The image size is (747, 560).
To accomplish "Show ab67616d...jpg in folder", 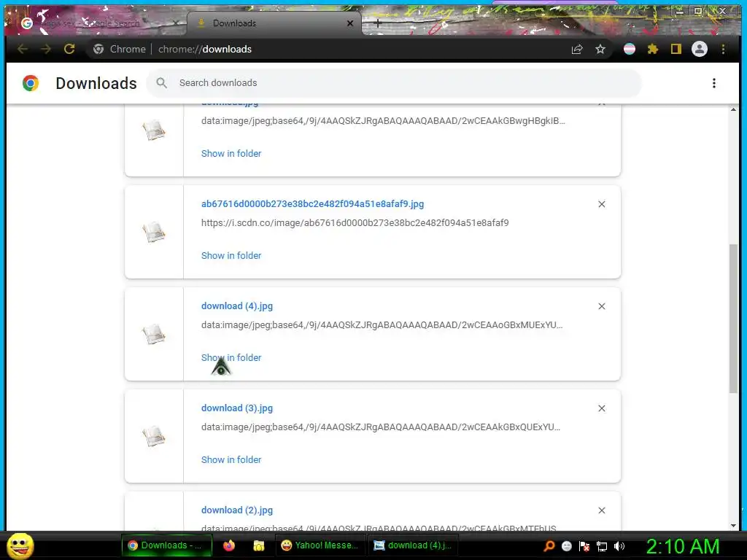I will [x=231, y=255].
